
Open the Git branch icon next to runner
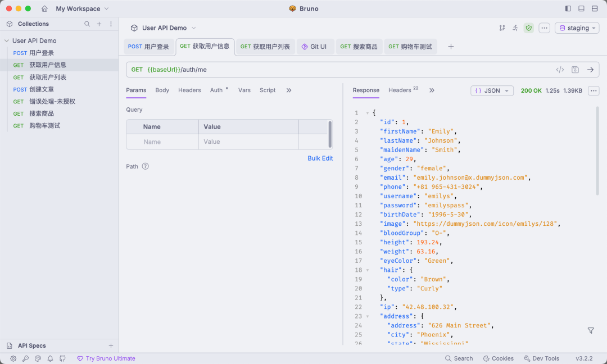coord(502,28)
